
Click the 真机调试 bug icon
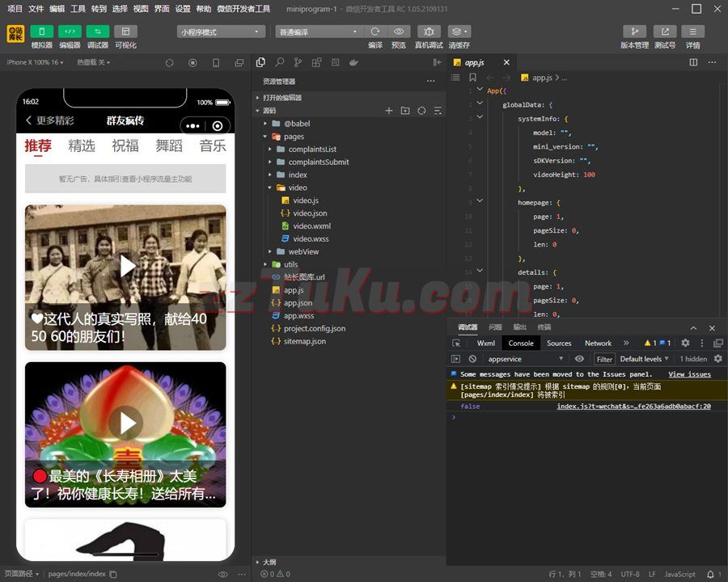point(429,32)
